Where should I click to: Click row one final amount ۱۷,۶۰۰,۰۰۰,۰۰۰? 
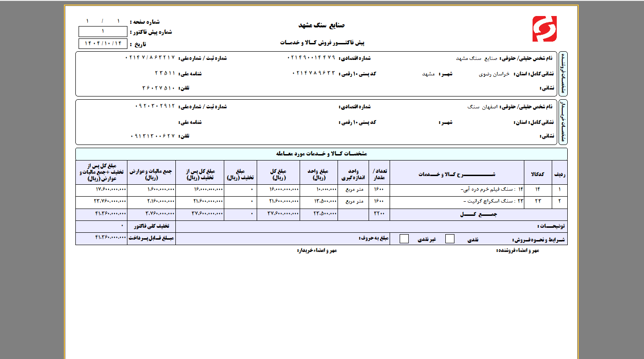click(111, 189)
